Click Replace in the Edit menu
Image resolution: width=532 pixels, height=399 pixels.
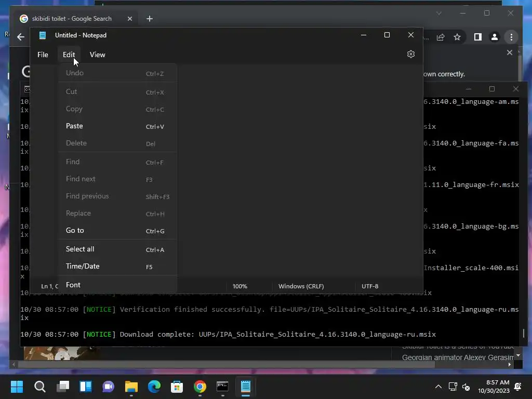118,214
